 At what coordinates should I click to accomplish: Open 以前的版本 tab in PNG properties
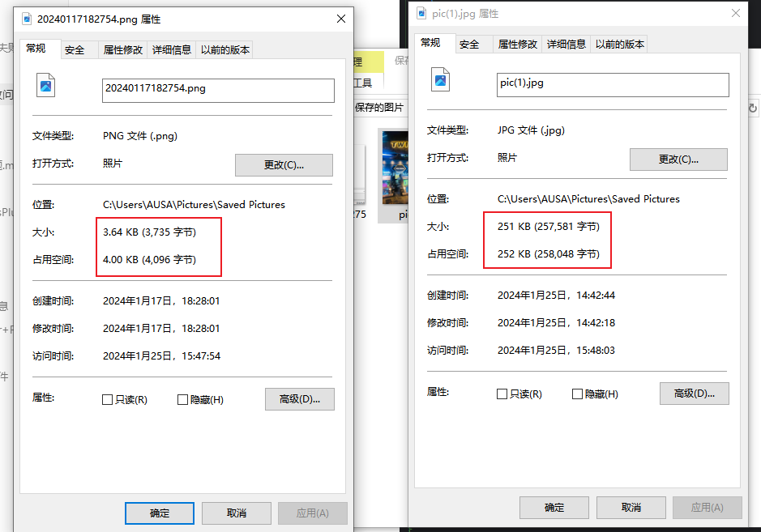coord(224,50)
